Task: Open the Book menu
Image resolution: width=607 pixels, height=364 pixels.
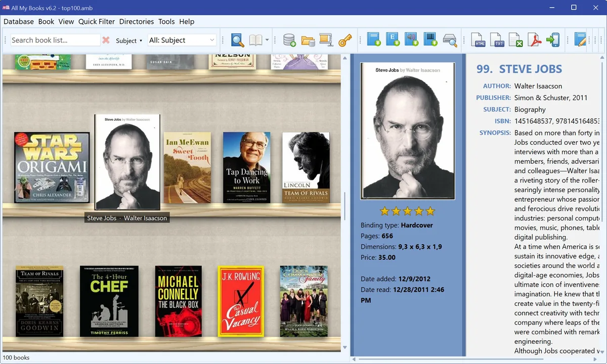Action: (46, 21)
